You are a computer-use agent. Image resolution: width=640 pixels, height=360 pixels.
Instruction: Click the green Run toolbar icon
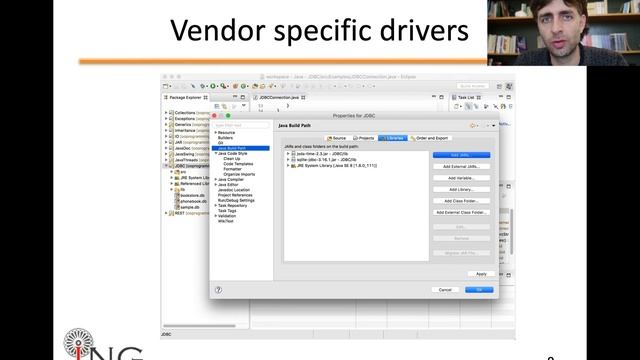(x=213, y=86)
